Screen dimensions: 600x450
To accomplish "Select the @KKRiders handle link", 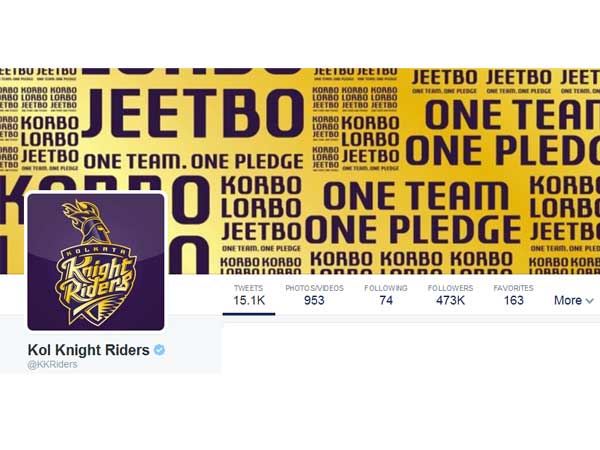I will point(52,364).
